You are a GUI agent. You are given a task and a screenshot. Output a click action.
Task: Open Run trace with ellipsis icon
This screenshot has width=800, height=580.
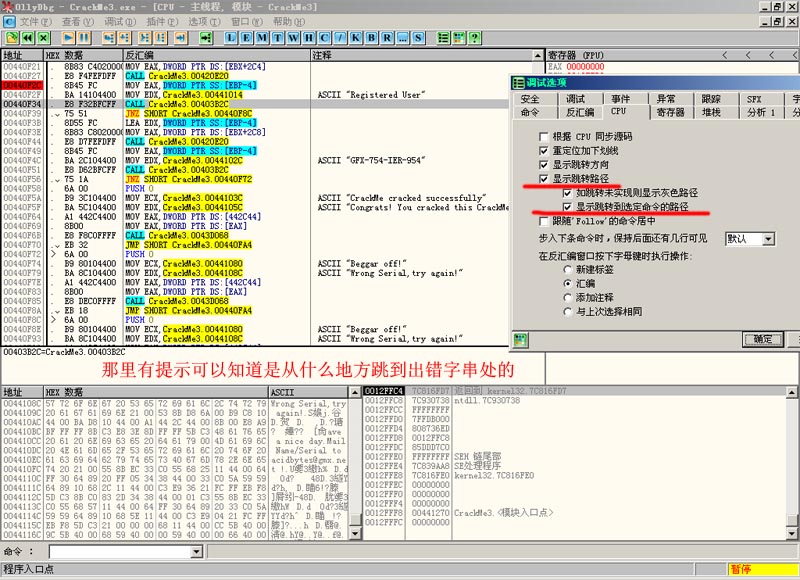coord(403,38)
